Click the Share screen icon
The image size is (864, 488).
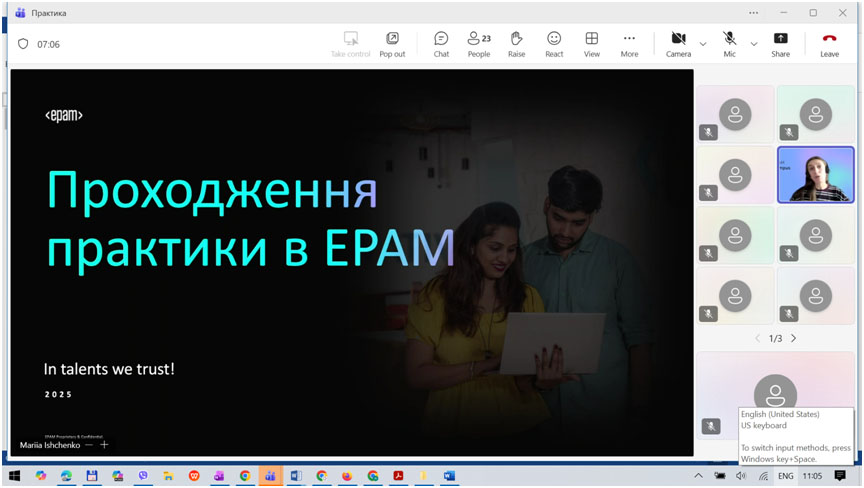coord(780,43)
